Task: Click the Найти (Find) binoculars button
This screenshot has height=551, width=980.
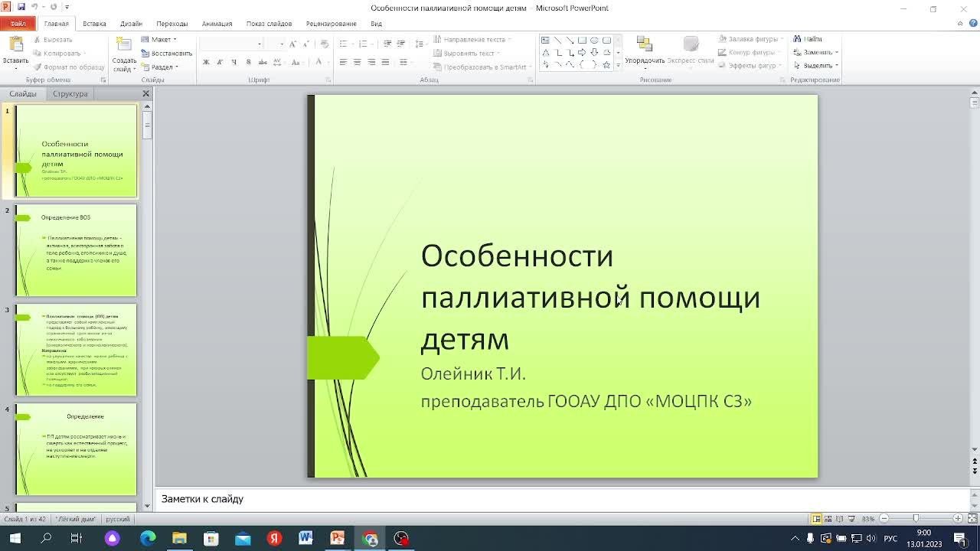Action: click(x=807, y=39)
